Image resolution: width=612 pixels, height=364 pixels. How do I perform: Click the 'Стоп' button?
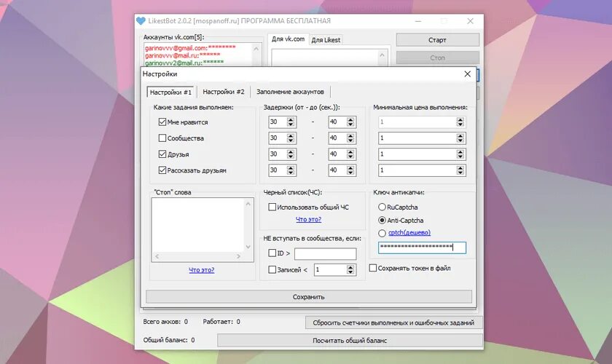[x=438, y=58]
